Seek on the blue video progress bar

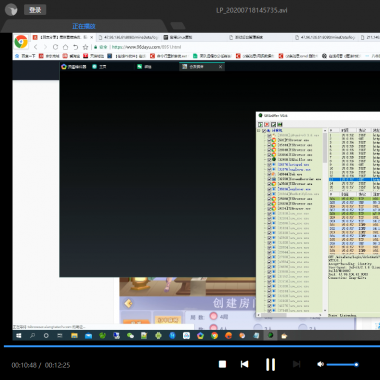tap(192, 346)
